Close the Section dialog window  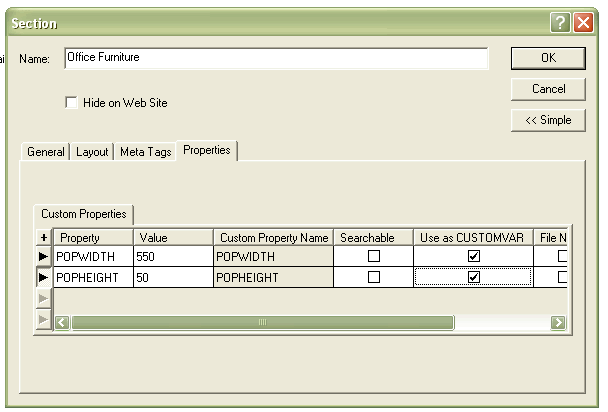click(x=583, y=23)
